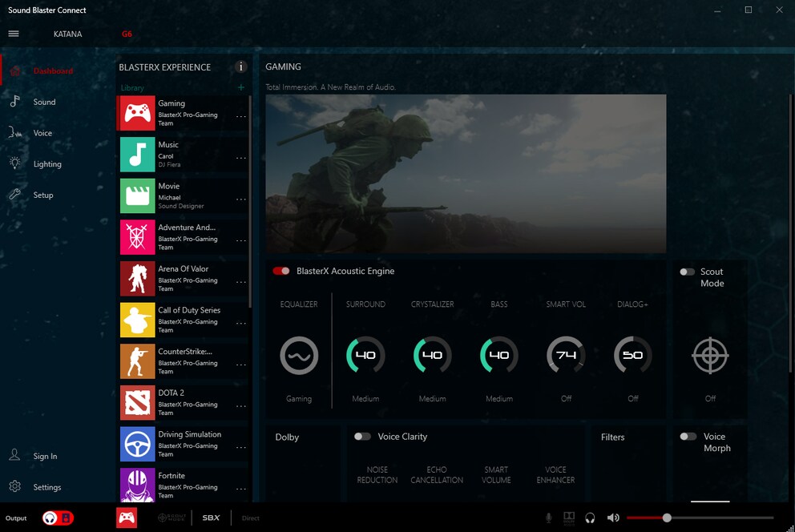Select Echo Cancellation under Voice Clarity
The width and height of the screenshot is (795, 532).
tap(437, 475)
